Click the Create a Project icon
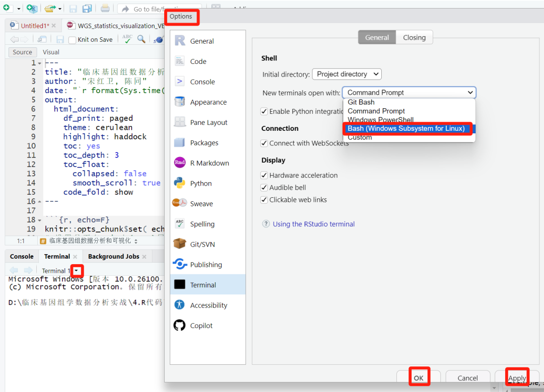The image size is (544, 392). point(32,9)
